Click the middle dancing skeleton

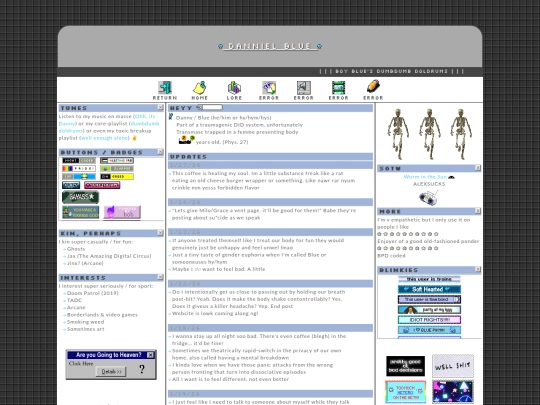point(429,134)
